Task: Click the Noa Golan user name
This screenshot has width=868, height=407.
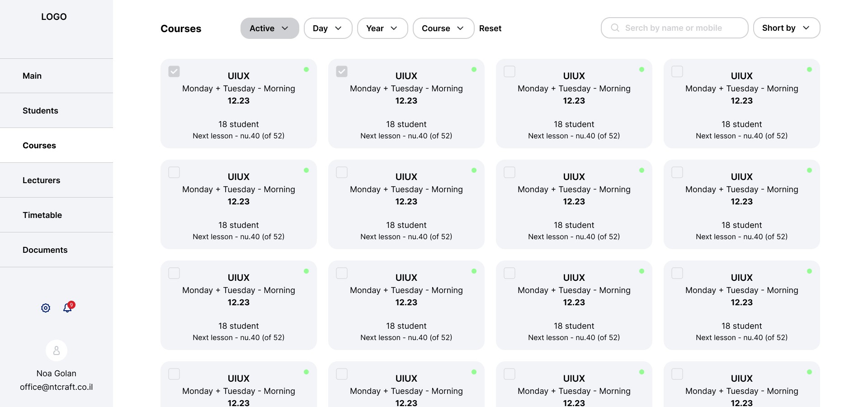Action: (x=57, y=374)
